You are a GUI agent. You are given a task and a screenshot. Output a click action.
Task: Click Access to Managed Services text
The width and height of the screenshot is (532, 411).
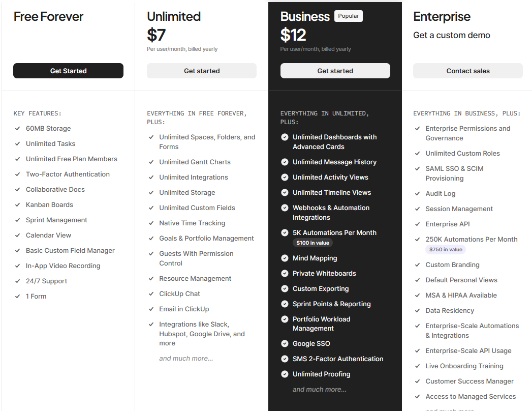[471, 397]
